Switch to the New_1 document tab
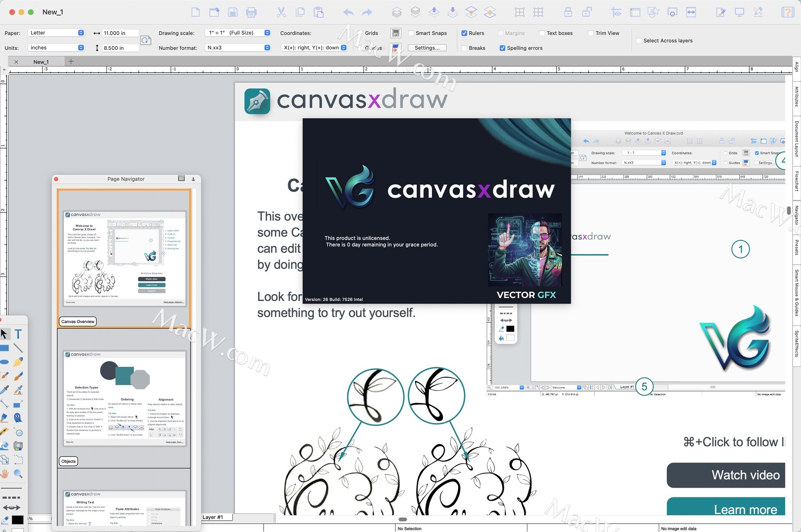 click(41, 62)
